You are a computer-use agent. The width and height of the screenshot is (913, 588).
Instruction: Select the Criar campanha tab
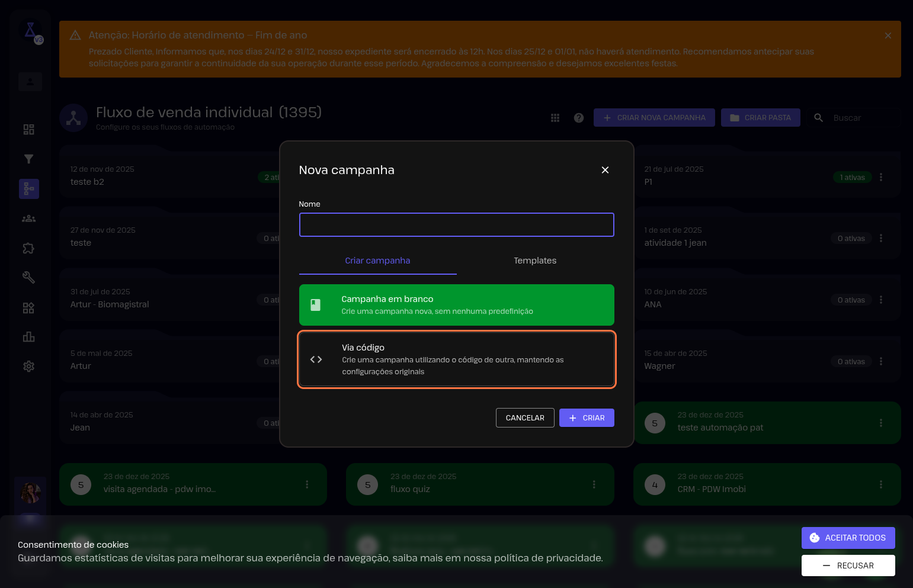pyautogui.click(x=377, y=261)
